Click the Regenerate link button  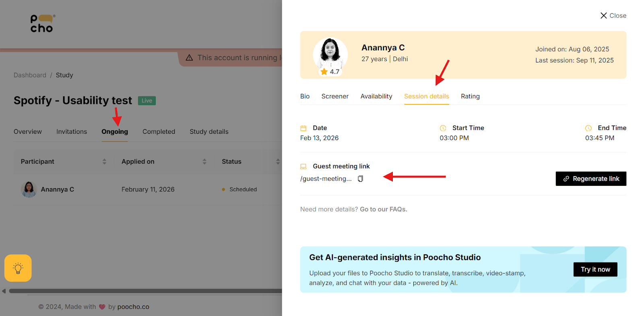[x=591, y=179]
